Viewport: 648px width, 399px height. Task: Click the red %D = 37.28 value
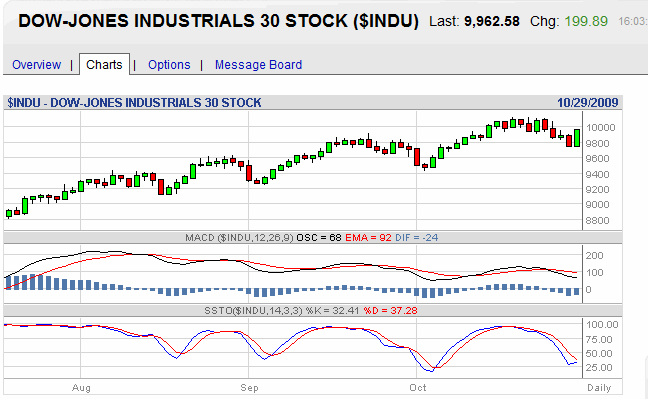pos(390,311)
